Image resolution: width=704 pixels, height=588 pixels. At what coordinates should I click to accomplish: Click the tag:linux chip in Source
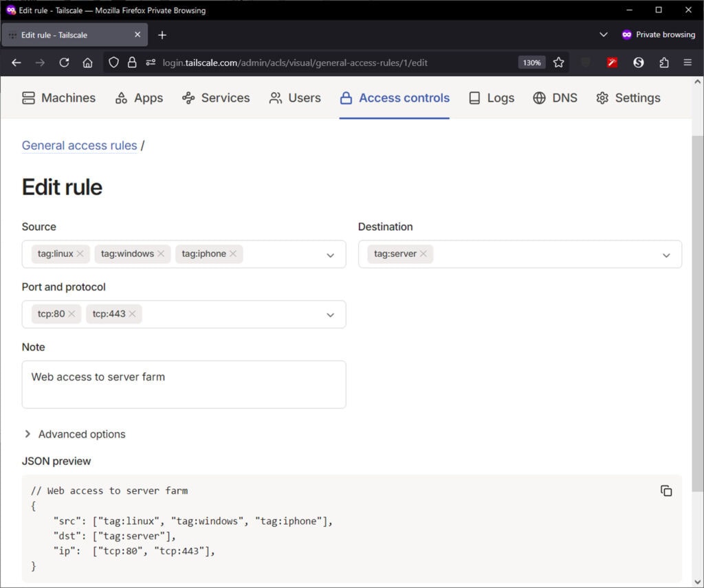click(60, 254)
